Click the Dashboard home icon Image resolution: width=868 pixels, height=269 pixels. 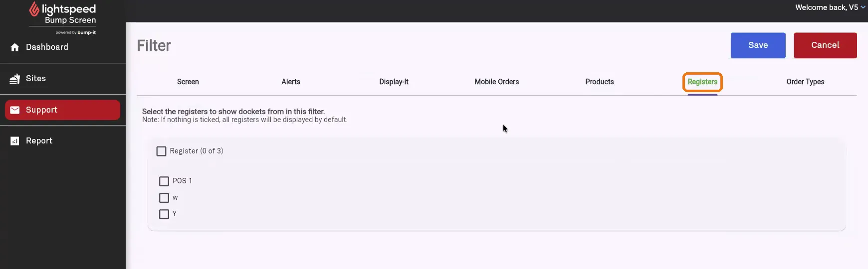pyautogui.click(x=15, y=47)
